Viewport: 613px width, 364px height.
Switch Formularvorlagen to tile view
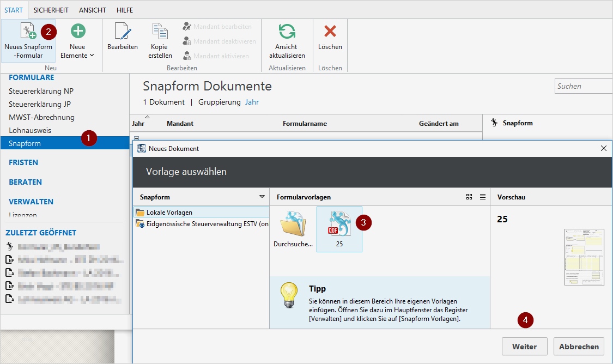point(469,197)
